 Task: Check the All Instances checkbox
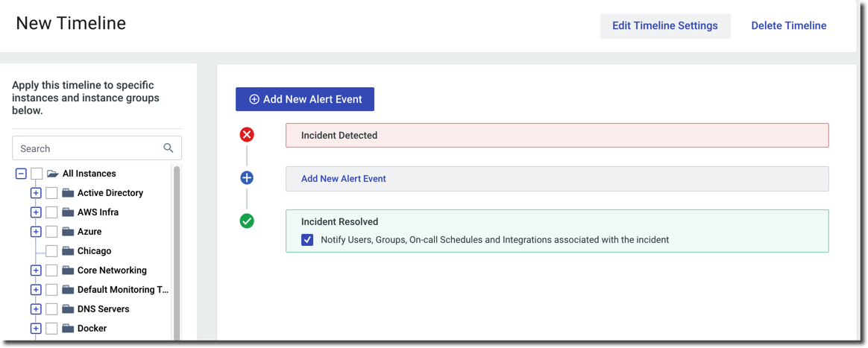[x=37, y=174]
